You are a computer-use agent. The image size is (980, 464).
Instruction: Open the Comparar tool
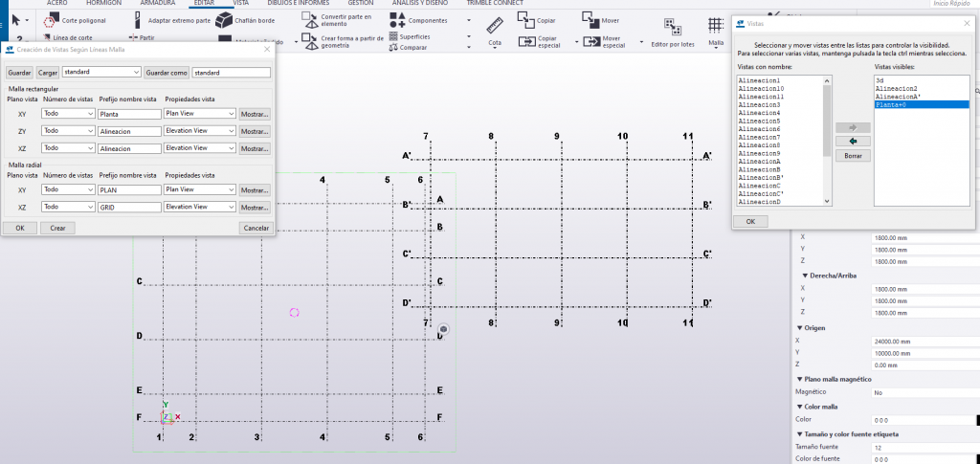408,47
